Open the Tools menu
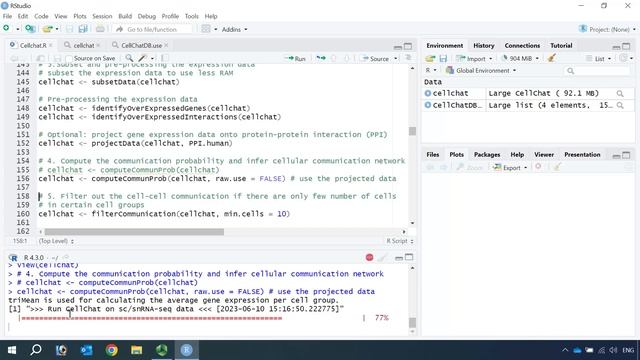This screenshot has width=640, height=360. 191,16
